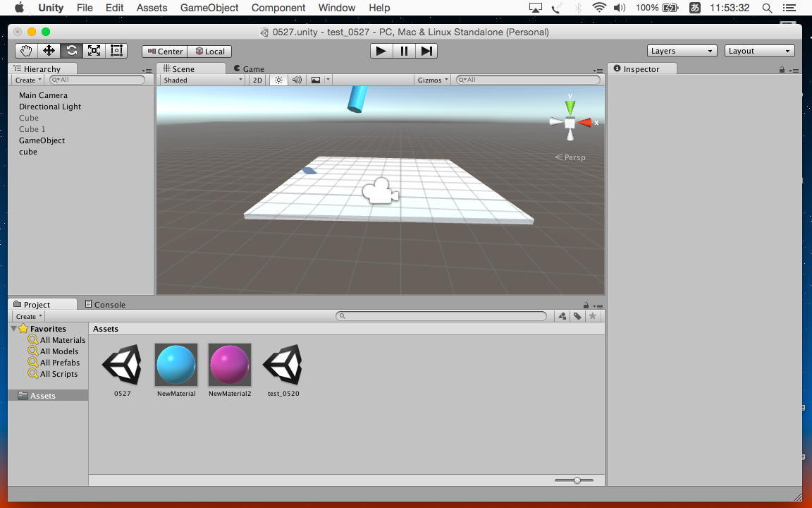Toggle the Project panel lock icon
Image resolution: width=812 pixels, height=508 pixels.
coord(586,306)
